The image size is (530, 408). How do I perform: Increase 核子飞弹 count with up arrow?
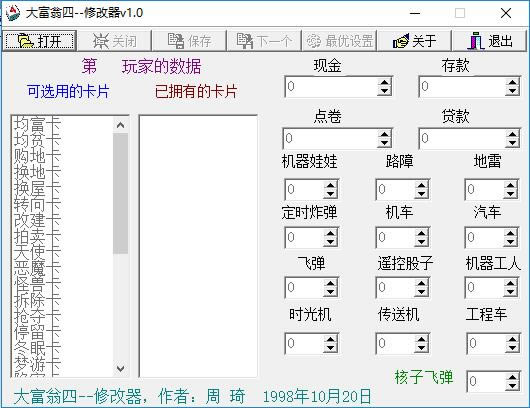tap(512, 377)
